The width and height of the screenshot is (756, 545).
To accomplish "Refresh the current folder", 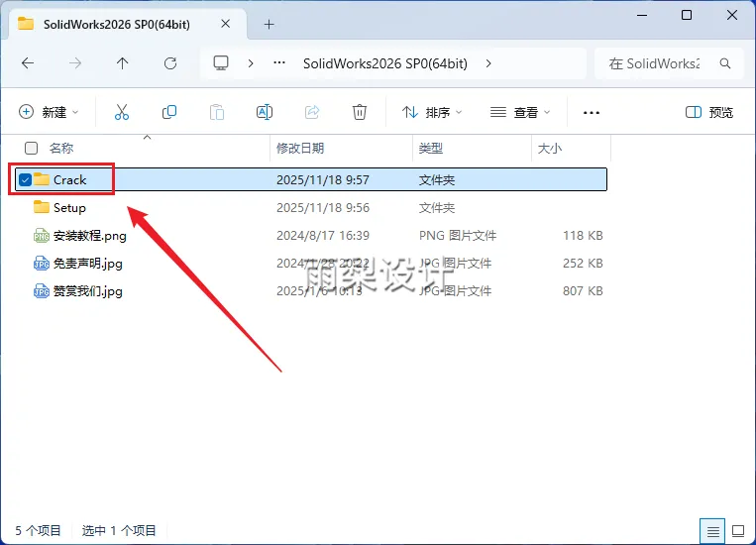I will coord(170,63).
